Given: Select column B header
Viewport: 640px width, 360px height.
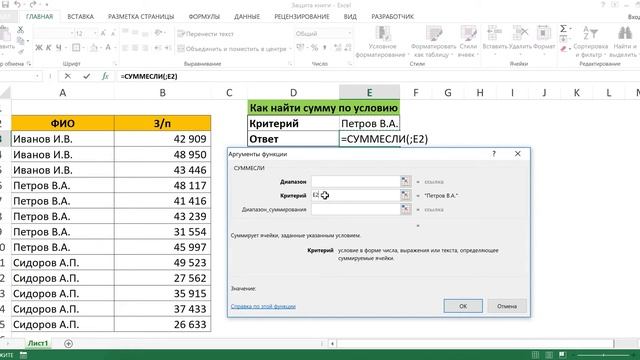Looking at the screenshot, I should click(x=162, y=93).
